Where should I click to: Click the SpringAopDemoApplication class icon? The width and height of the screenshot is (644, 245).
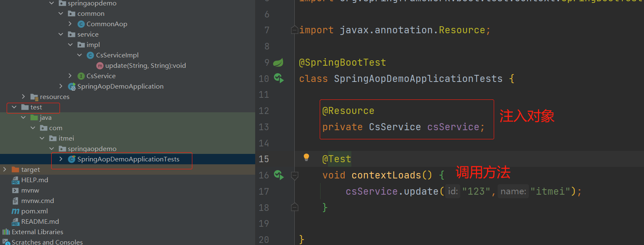(72, 87)
